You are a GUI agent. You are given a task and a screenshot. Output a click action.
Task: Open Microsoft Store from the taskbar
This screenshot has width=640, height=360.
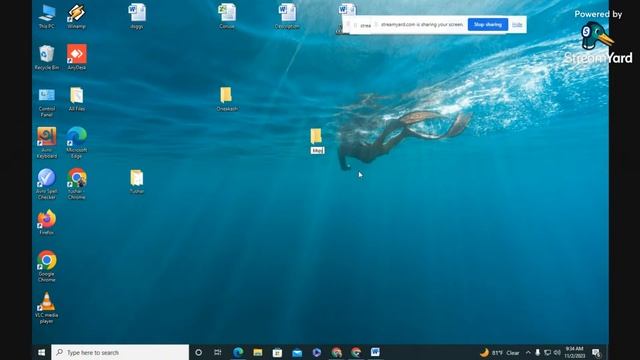pos(277,352)
